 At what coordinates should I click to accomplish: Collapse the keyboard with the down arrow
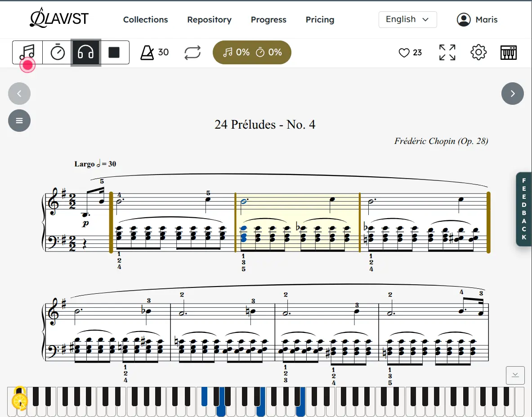(x=515, y=375)
